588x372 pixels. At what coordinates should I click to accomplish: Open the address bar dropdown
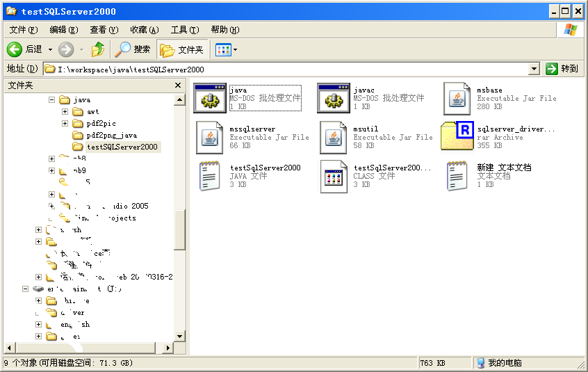point(534,69)
